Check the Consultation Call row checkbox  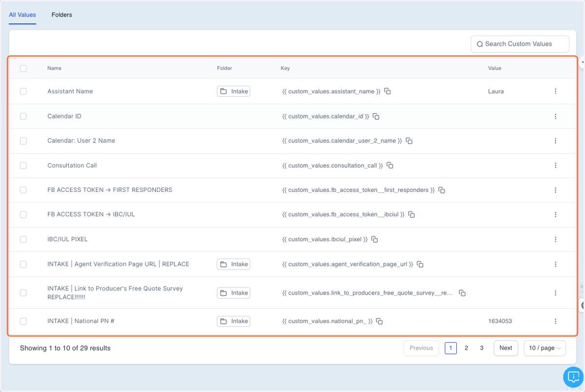(23, 166)
